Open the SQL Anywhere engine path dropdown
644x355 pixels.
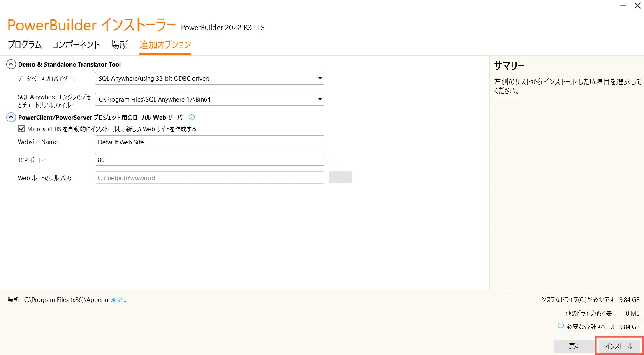(x=209, y=99)
